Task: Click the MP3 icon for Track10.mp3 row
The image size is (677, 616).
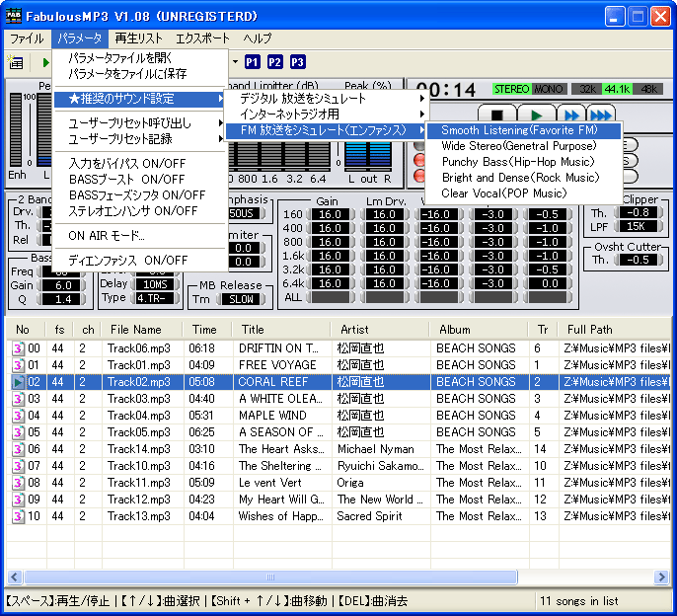Action: tap(18, 466)
